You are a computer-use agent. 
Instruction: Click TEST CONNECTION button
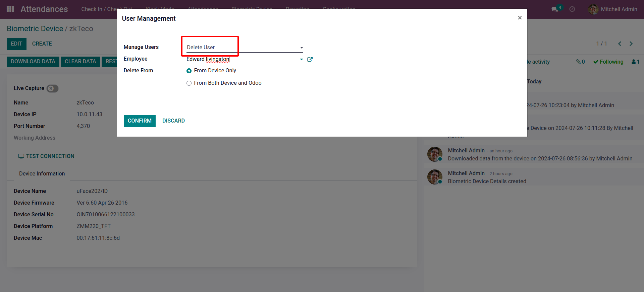46,156
